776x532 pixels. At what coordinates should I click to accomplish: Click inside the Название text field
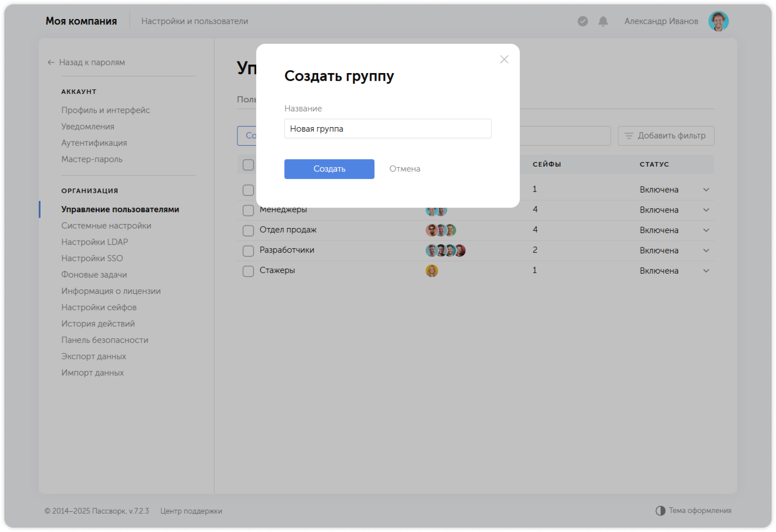[x=388, y=129]
